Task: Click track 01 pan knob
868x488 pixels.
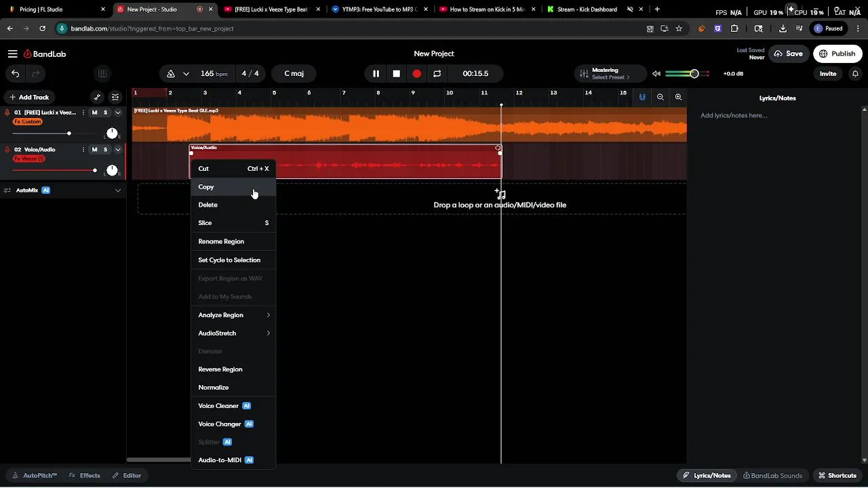Action: [112, 133]
